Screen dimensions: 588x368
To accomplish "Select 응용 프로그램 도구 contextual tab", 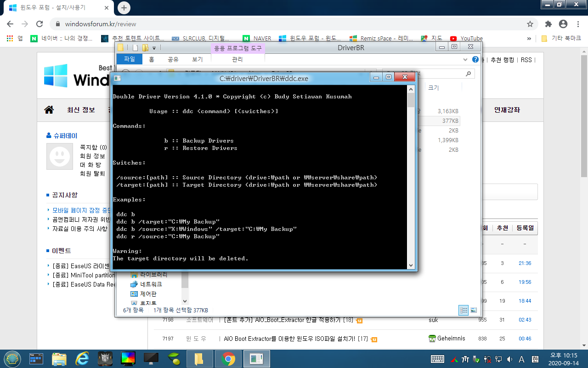I will coord(237,48).
